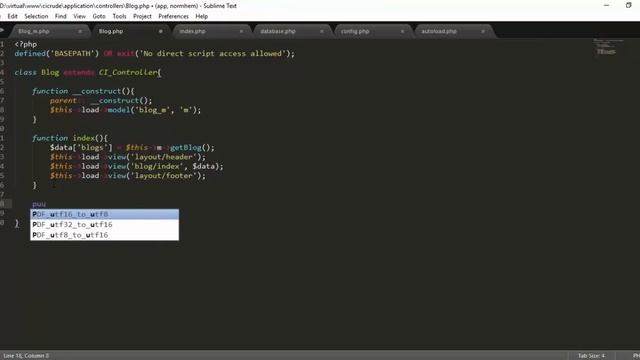The height and width of the screenshot is (360, 640).
Task: Open the Goto menu
Action: (x=99, y=16)
